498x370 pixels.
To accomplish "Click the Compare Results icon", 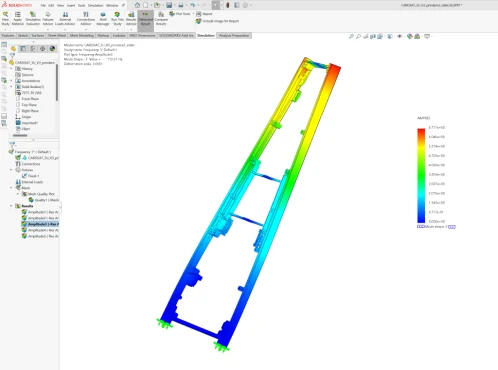I will point(161,14).
